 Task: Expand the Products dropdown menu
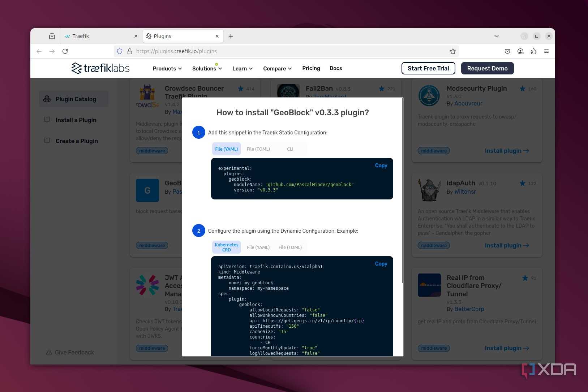tap(167, 68)
